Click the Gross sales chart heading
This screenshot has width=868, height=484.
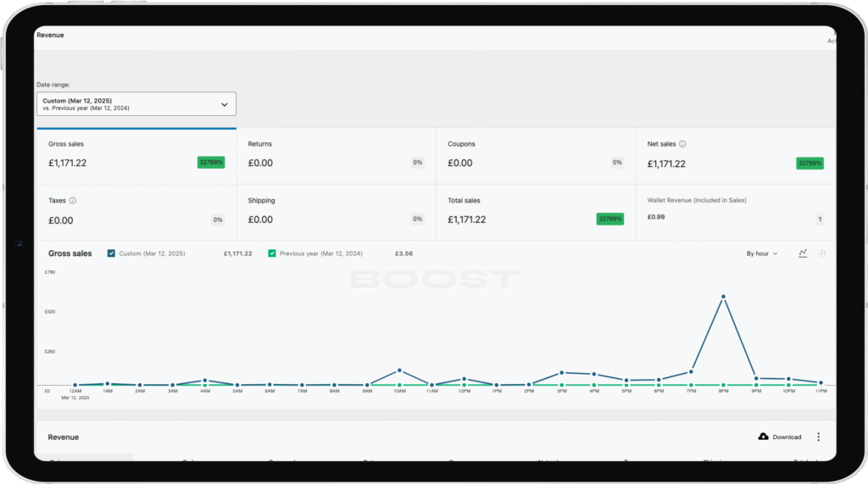(70, 253)
